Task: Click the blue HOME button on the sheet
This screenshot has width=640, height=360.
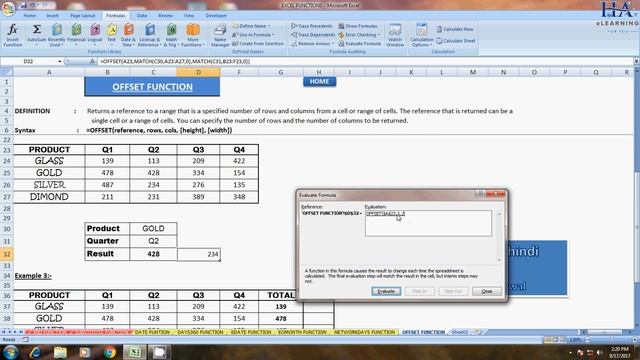Action: point(319,82)
